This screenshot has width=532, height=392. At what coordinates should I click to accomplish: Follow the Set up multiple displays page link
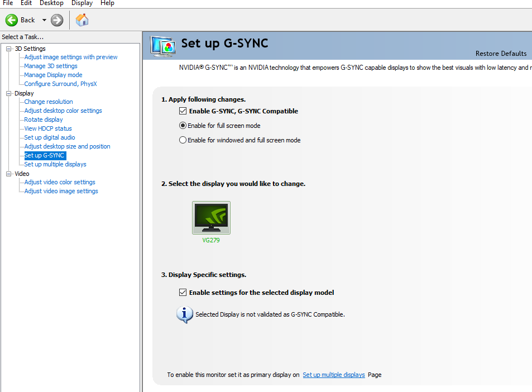point(333,375)
